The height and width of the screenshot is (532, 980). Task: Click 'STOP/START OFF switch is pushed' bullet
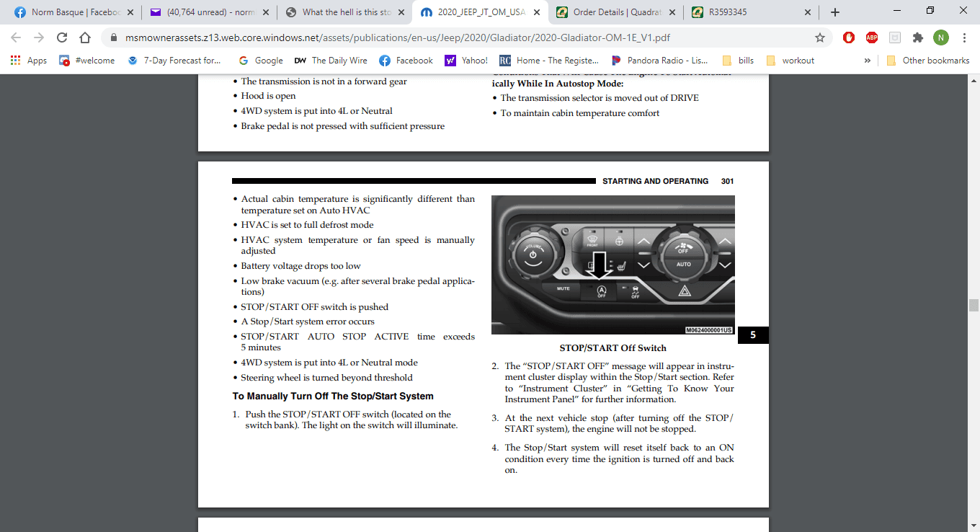(314, 306)
